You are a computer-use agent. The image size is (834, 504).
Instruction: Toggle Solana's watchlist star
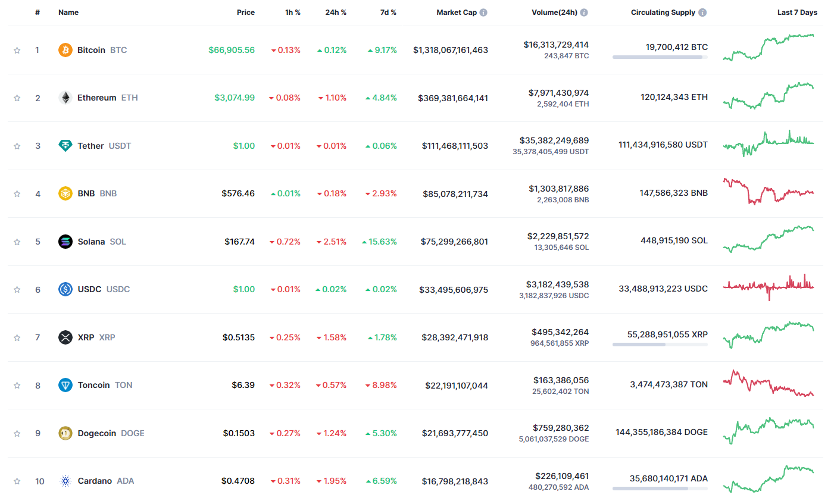pos(17,242)
